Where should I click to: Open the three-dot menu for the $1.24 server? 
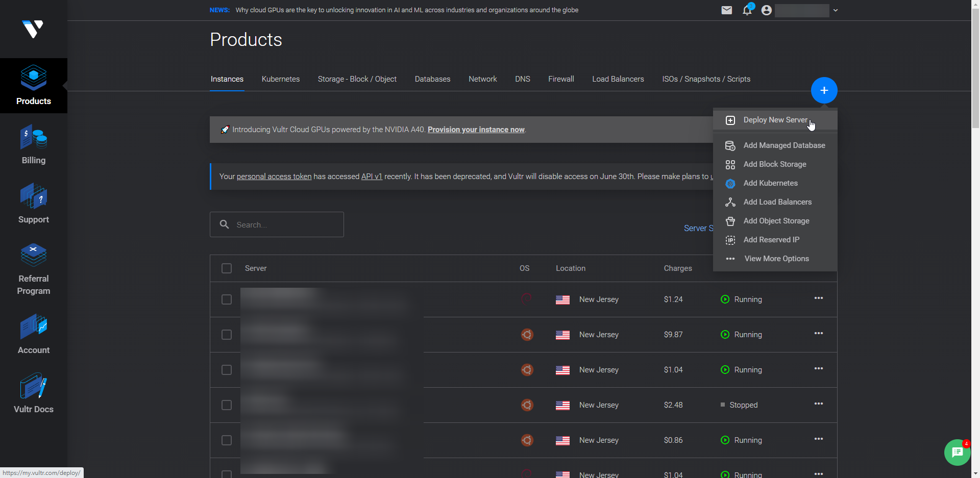coord(818,298)
